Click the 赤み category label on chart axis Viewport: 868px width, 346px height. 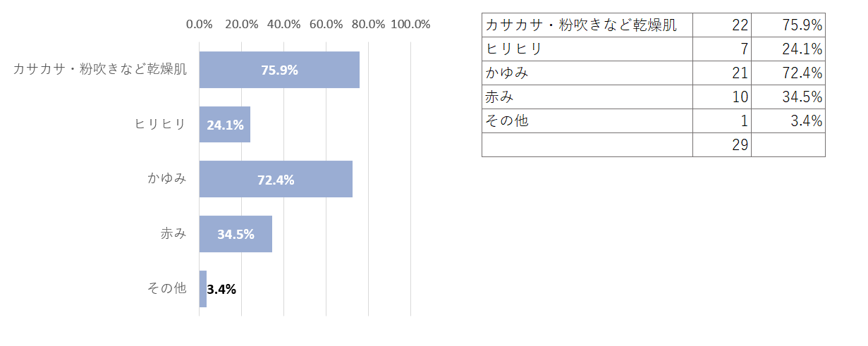(x=173, y=234)
